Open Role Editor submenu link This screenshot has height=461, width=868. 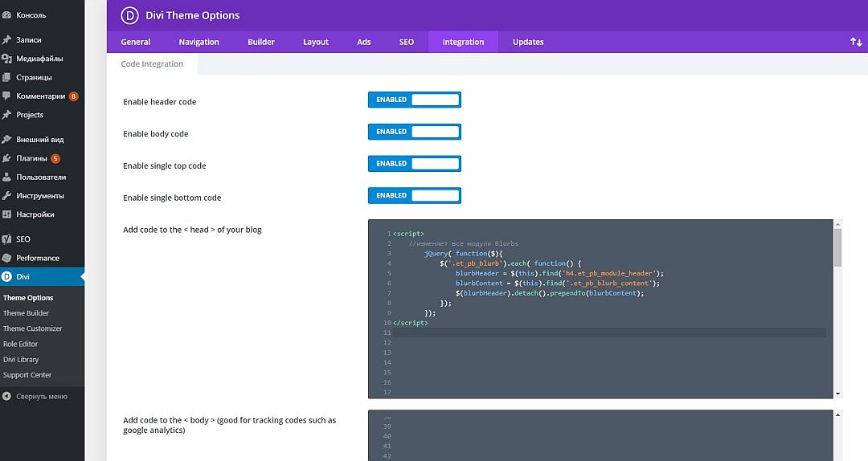pos(20,345)
